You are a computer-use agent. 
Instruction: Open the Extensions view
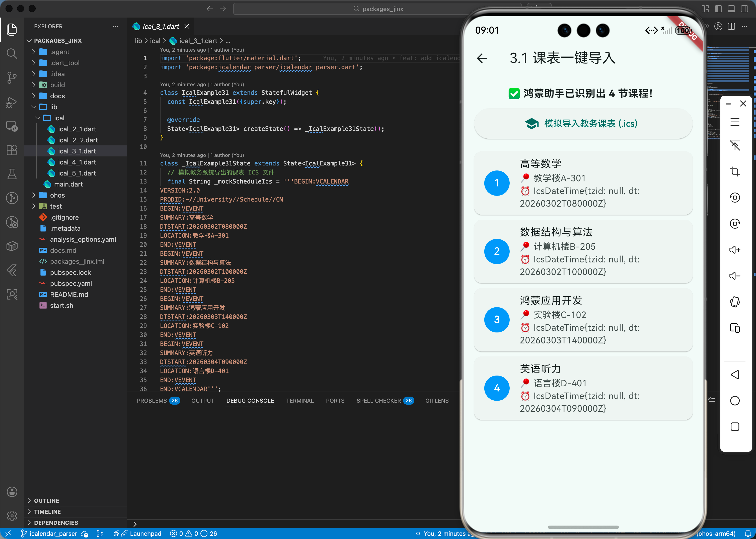click(x=12, y=150)
